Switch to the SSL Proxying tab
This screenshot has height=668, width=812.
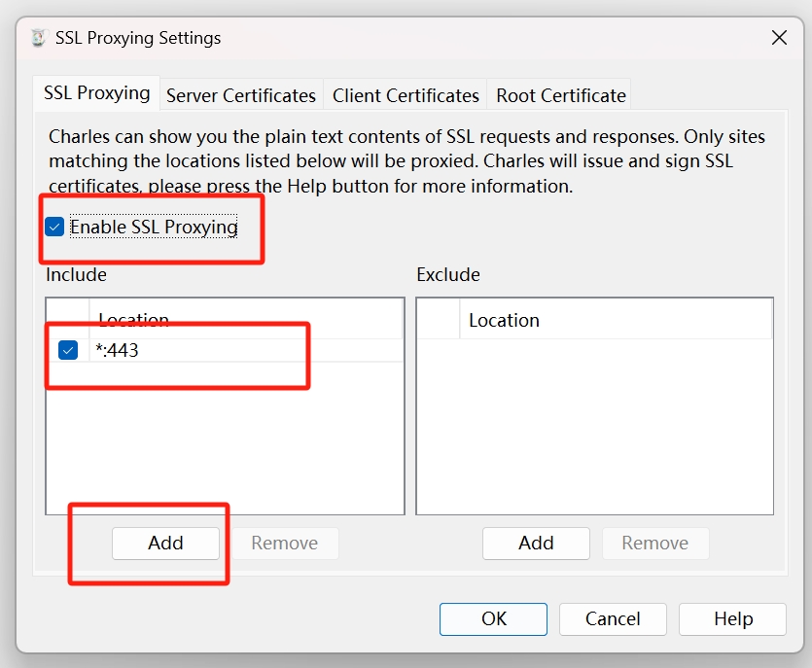coord(97,93)
